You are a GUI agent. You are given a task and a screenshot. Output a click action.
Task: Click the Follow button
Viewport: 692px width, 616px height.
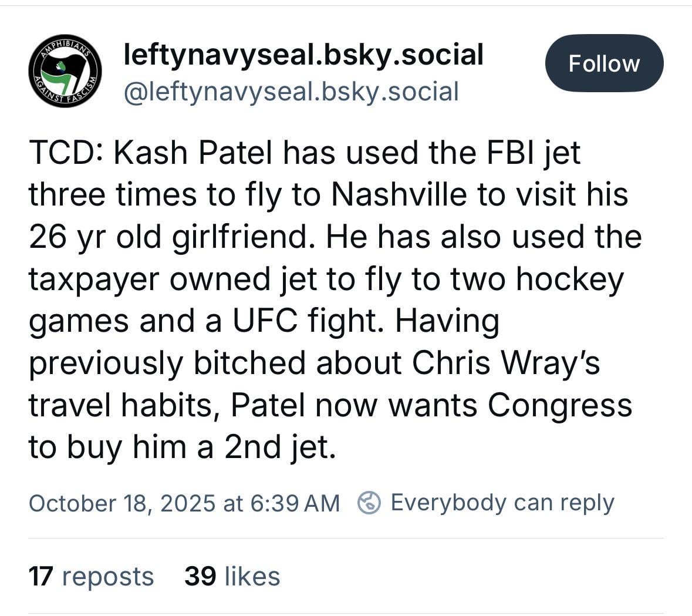(x=604, y=63)
